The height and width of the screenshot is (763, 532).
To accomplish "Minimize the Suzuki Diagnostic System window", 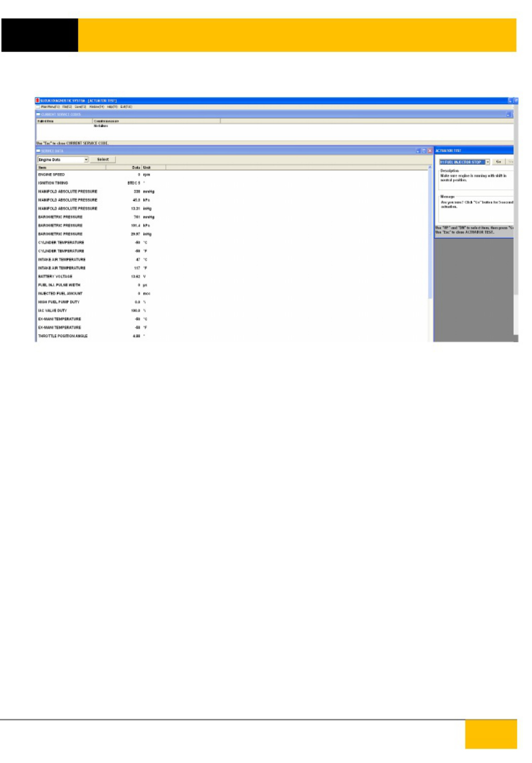I will coord(510,101).
